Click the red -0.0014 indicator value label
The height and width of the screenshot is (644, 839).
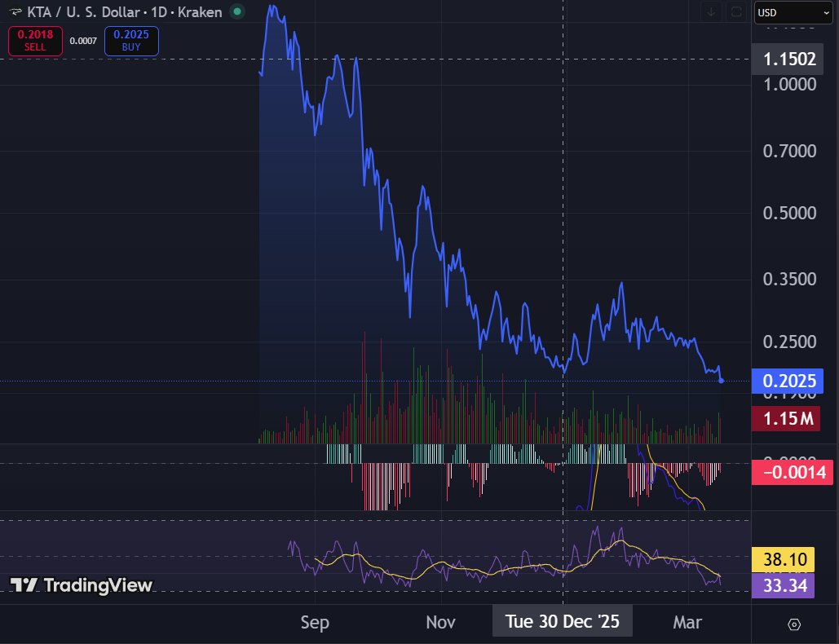tap(793, 472)
